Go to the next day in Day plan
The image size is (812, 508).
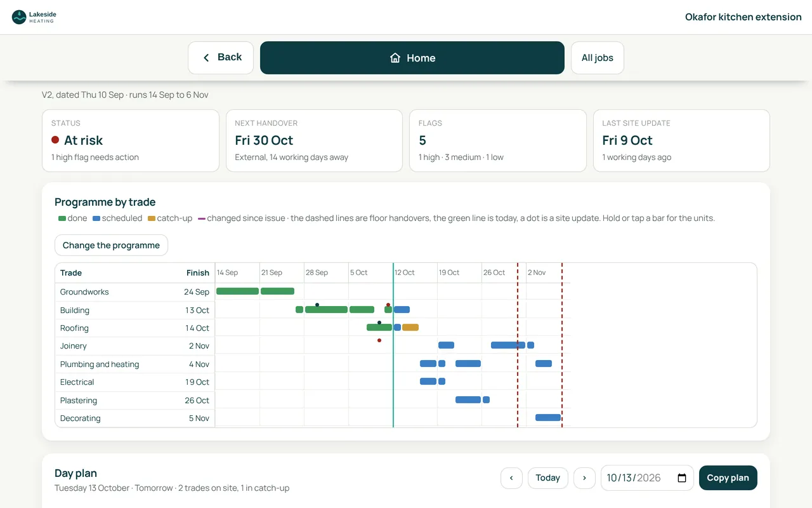(x=584, y=478)
